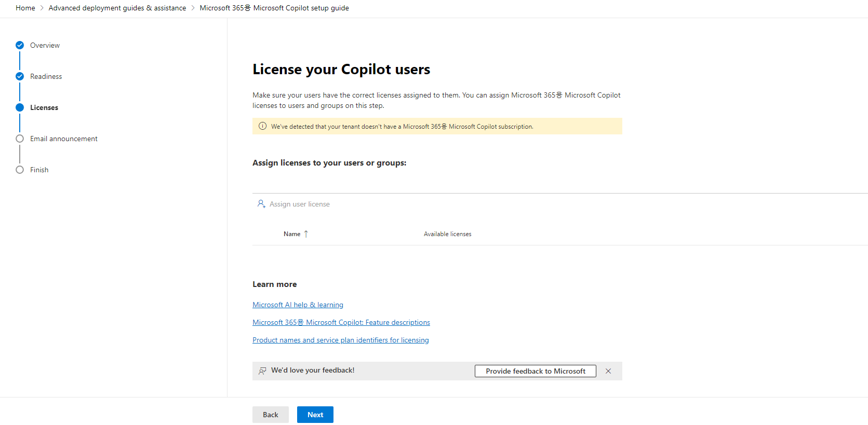Screen dimensions: 868x425
Task: Click the tenant subscription warning message
Action: [402, 126]
